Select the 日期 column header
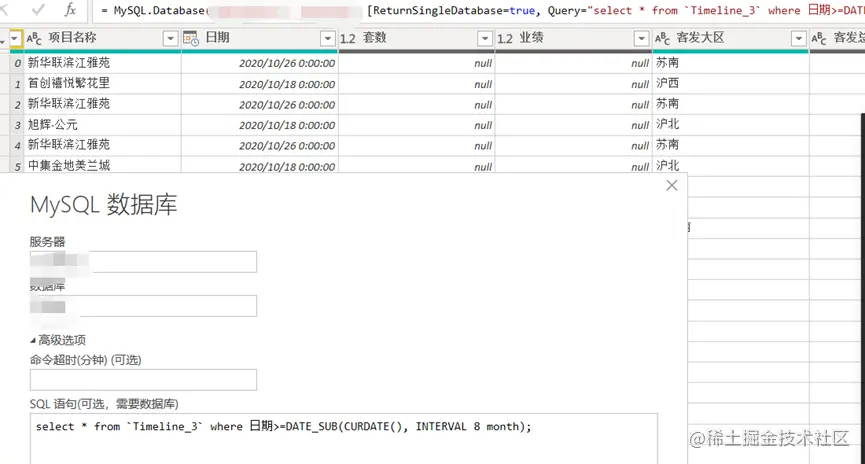Image resolution: width=865 pixels, height=464 pixels. [260, 38]
